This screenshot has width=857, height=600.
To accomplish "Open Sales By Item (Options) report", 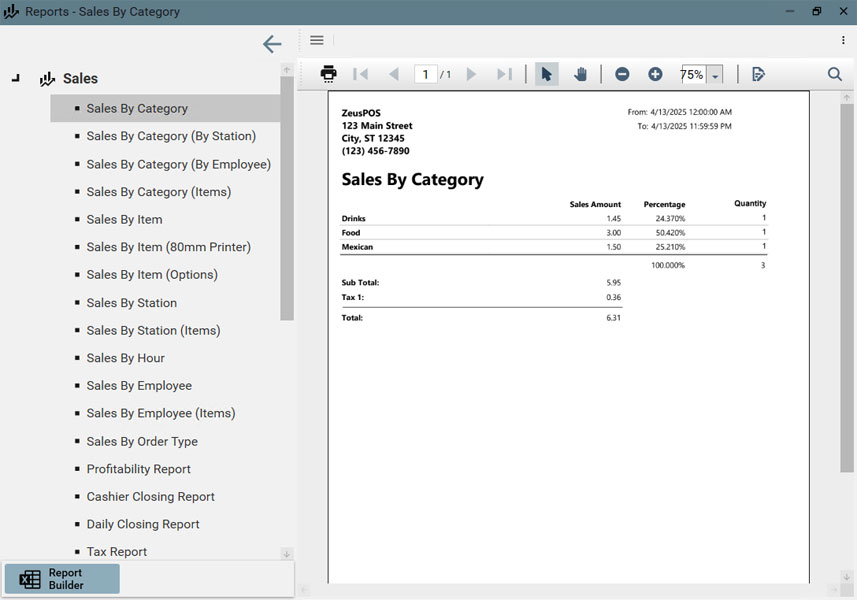I will pyautogui.click(x=152, y=274).
